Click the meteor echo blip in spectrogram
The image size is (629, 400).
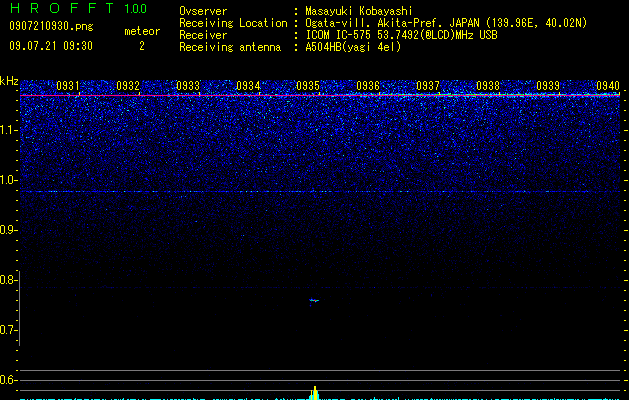click(x=314, y=300)
